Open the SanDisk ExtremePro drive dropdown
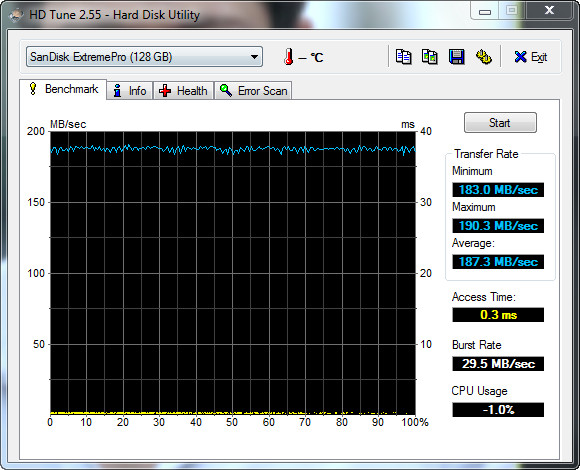Screen dimensions: 580x470 (144, 57)
